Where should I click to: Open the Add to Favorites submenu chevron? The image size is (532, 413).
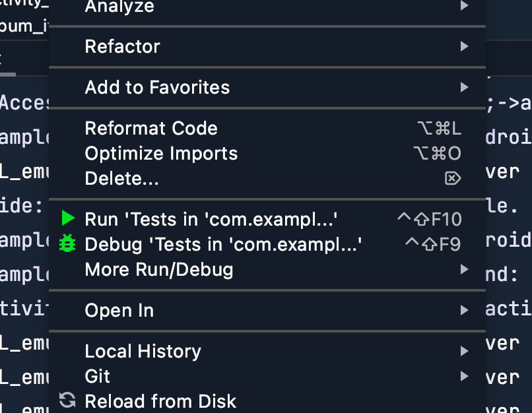464,87
